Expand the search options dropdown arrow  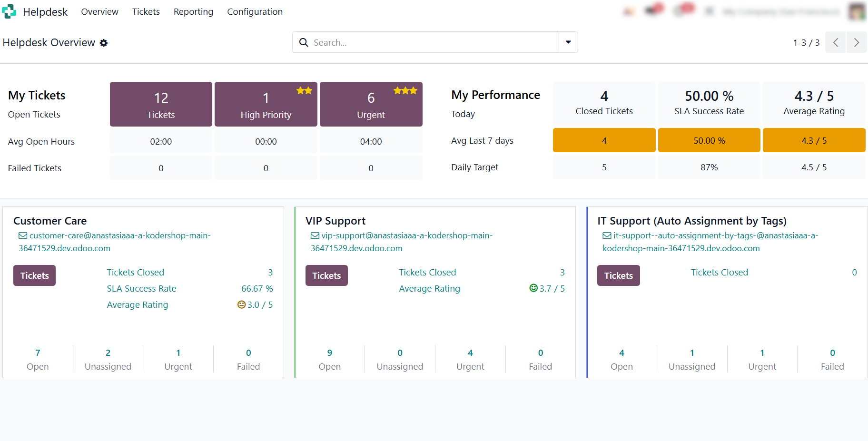click(568, 42)
